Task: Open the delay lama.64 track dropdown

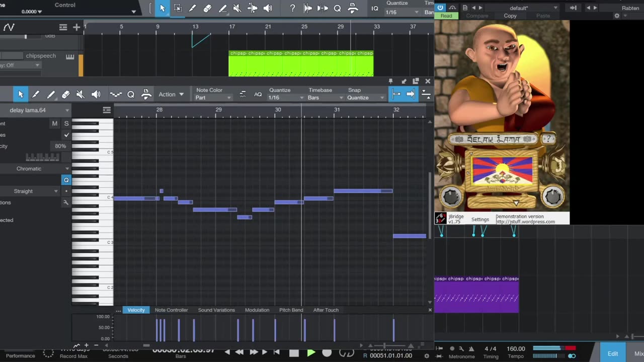Action: [x=35, y=110]
